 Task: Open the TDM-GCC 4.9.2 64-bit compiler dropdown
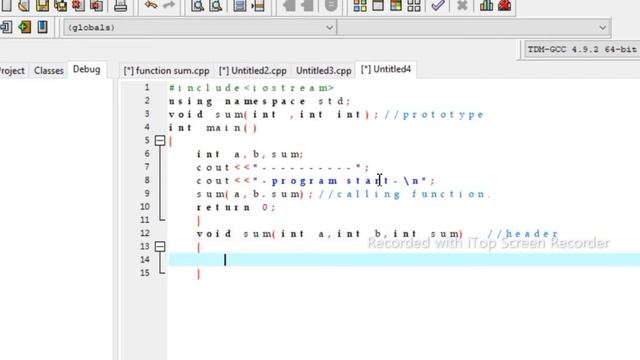click(582, 49)
